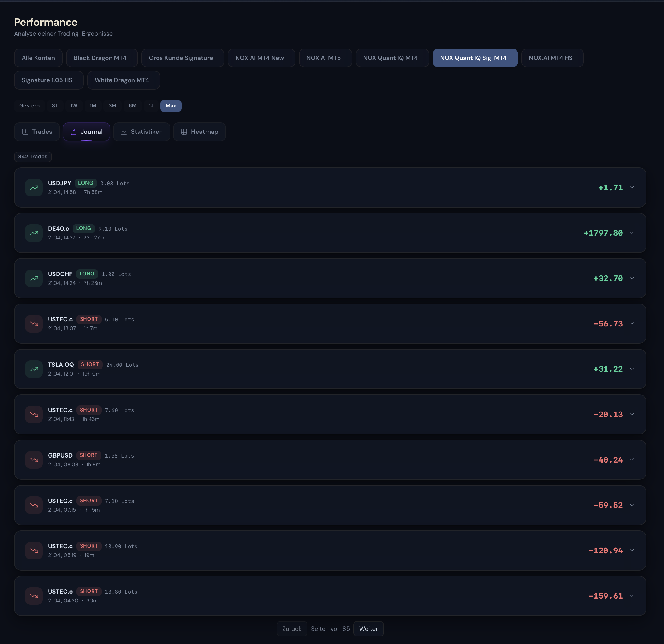Screen dimensions: 664x644
Task: Click the bookmark icon in the Journal tab
Action: [73, 131]
